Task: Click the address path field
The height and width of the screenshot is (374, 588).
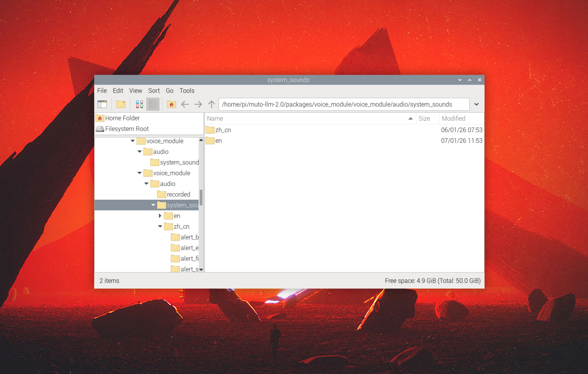Action: 344,104
